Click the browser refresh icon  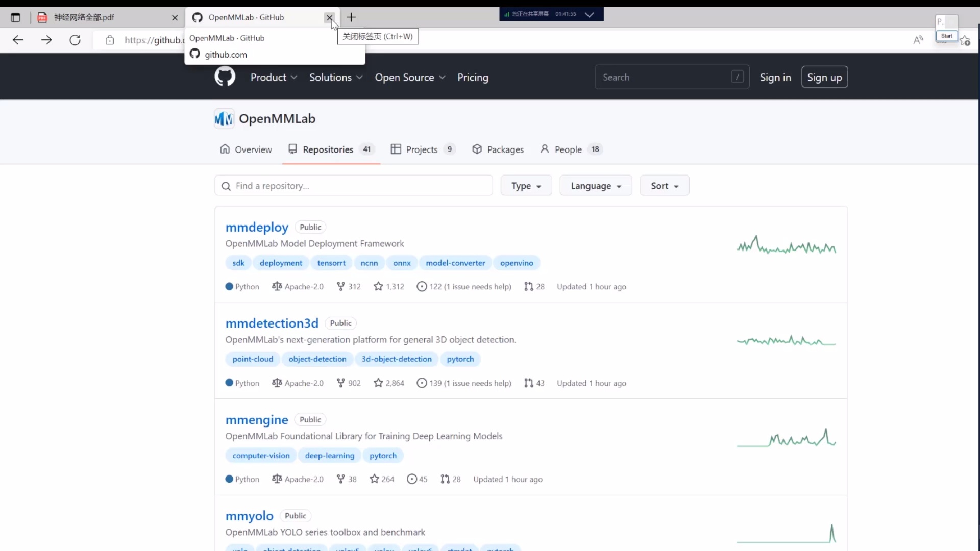pos(75,40)
